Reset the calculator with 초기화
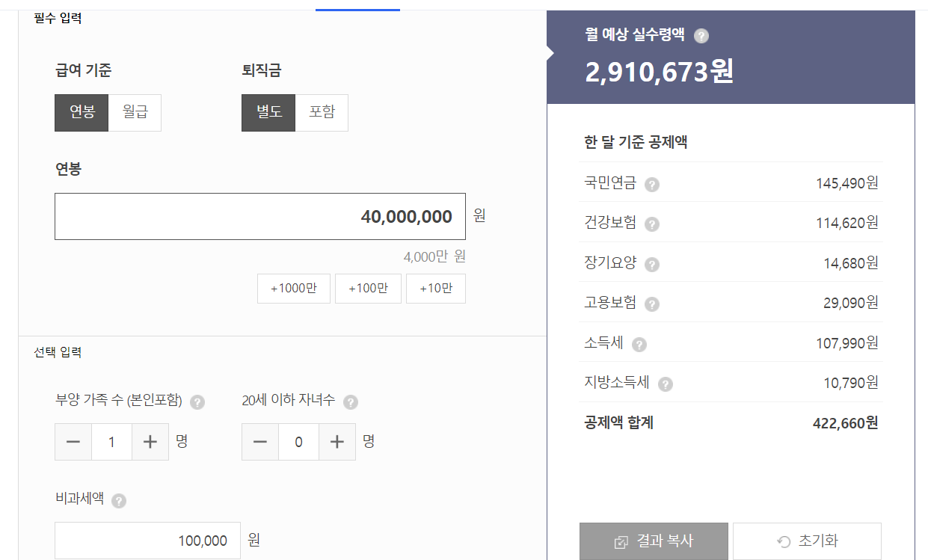The image size is (928, 560). coord(807,541)
